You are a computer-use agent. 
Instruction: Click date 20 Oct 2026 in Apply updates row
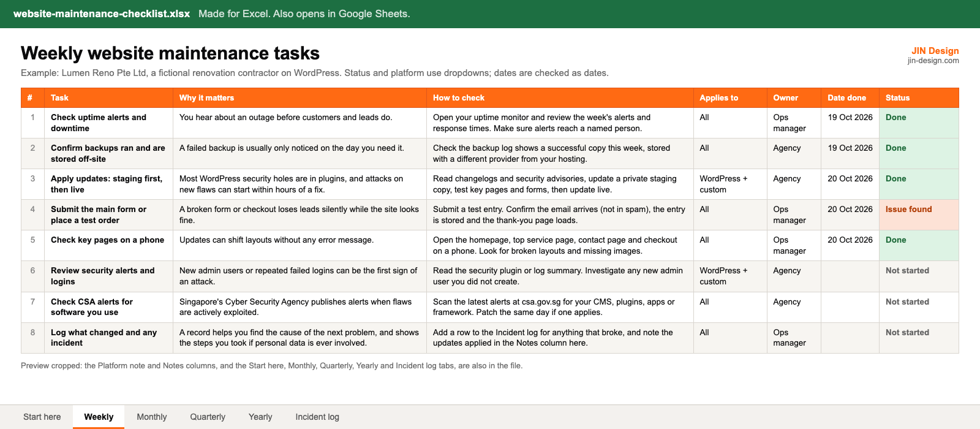(850, 184)
